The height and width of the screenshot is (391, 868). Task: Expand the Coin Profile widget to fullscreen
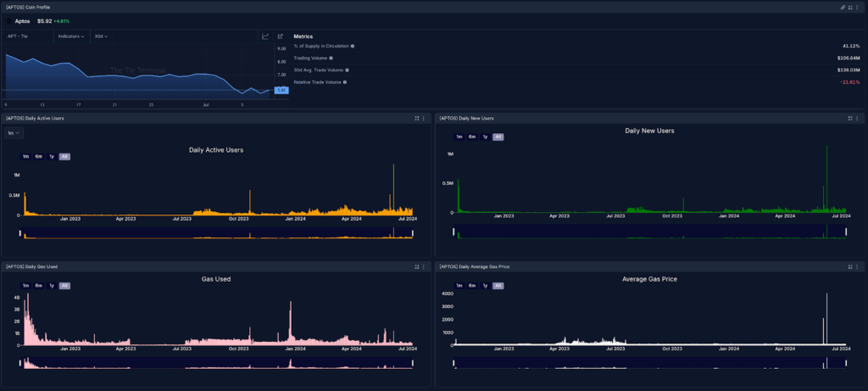(x=849, y=7)
